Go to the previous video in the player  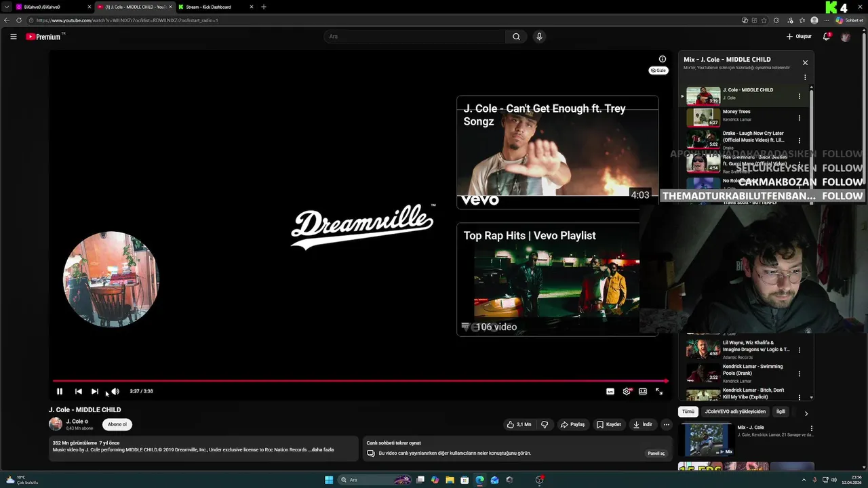(x=78, y=391)
